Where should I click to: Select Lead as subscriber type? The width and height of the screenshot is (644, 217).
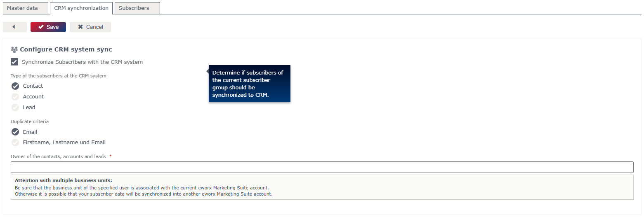[15, 107]
